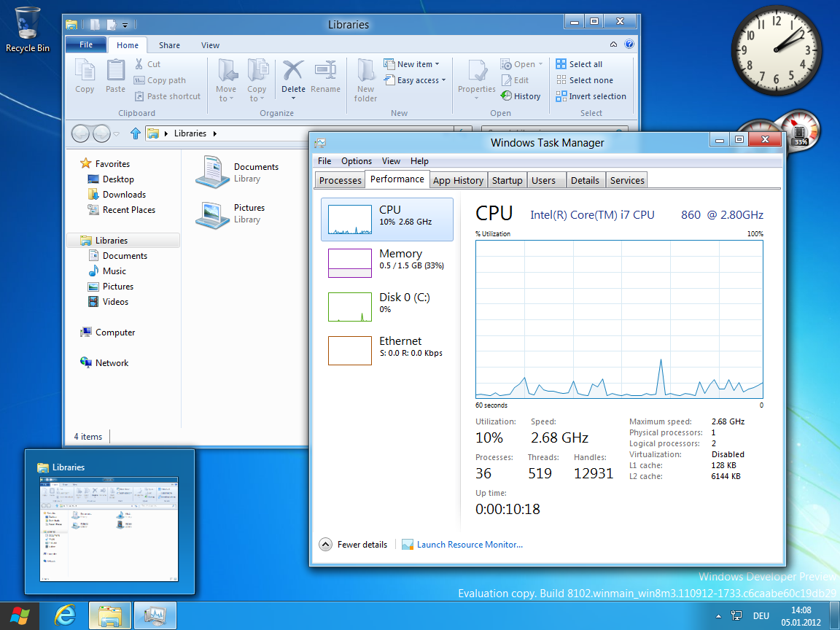Select Downloads in Favorites list
Image resolution: width=840 pixels, height=630 pixels.
pos(124,195)
